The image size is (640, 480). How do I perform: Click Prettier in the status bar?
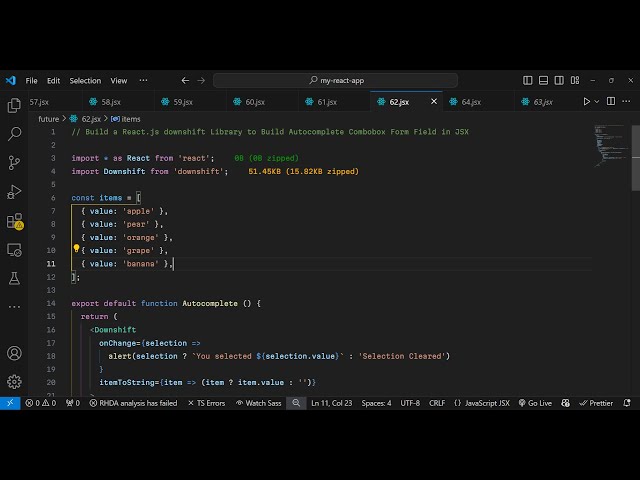[x=597, y=403]
